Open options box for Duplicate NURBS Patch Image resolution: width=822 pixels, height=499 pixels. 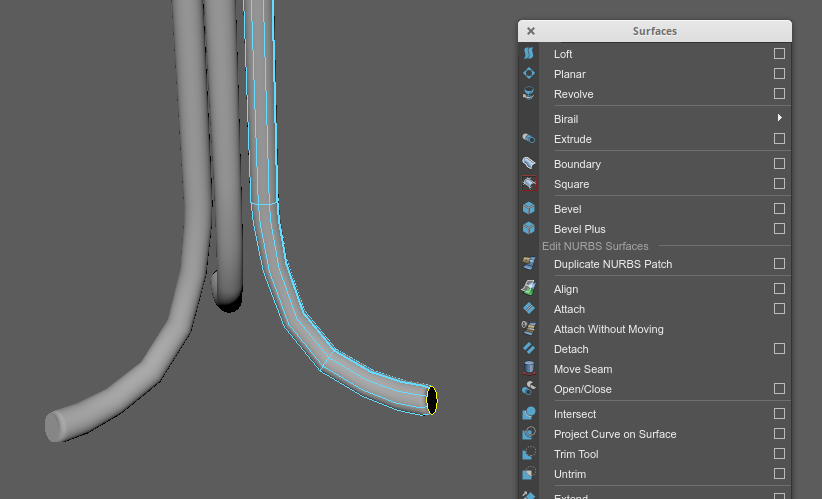point(779,264)
